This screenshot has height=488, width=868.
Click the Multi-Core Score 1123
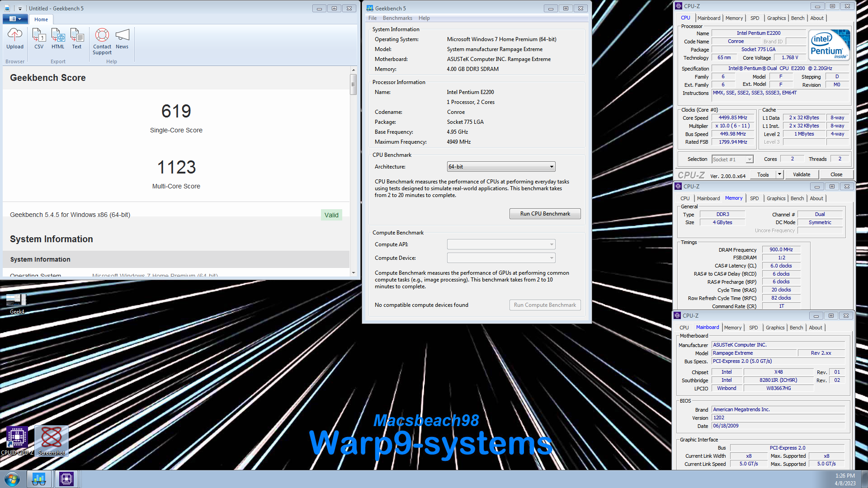click(176, 167)
